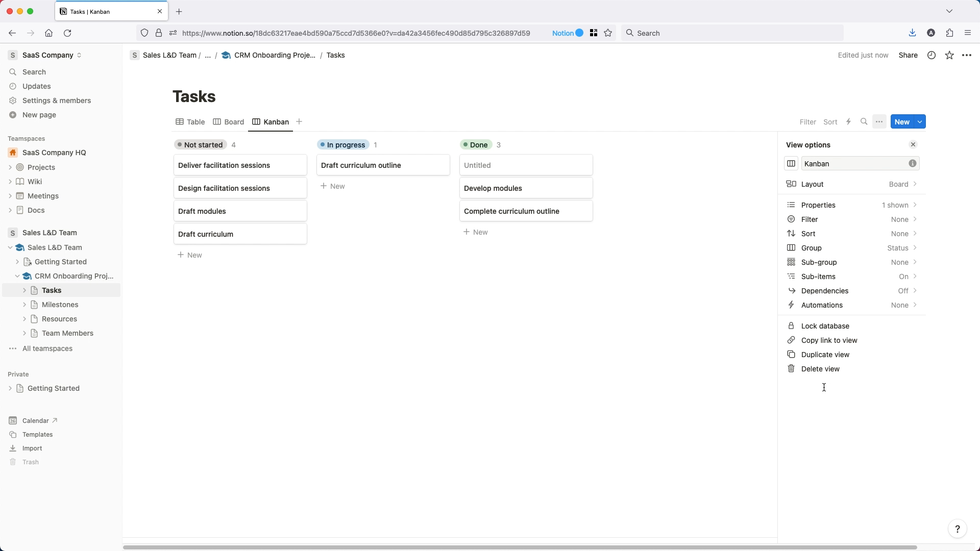
Task: Toggle Sub-items setting in View options
Action: [851, 277]
